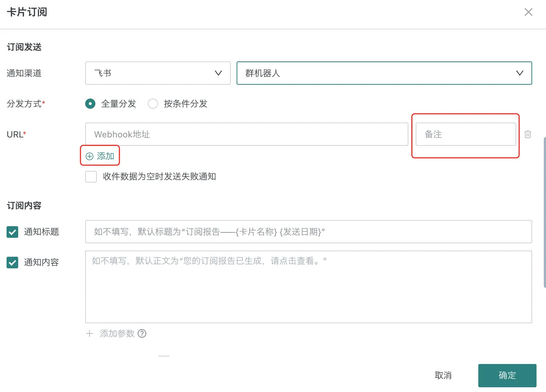This screenshot has height=392, width=546.
Task: Click the trash icon beside 备注 field
Action: [527, 134]
